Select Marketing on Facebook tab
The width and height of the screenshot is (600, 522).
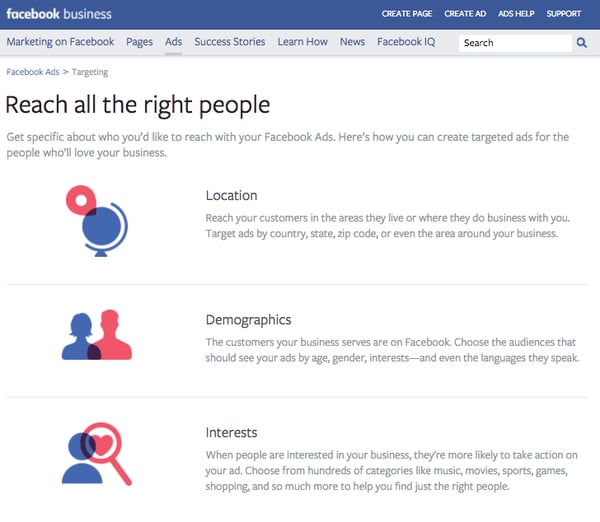60,41
